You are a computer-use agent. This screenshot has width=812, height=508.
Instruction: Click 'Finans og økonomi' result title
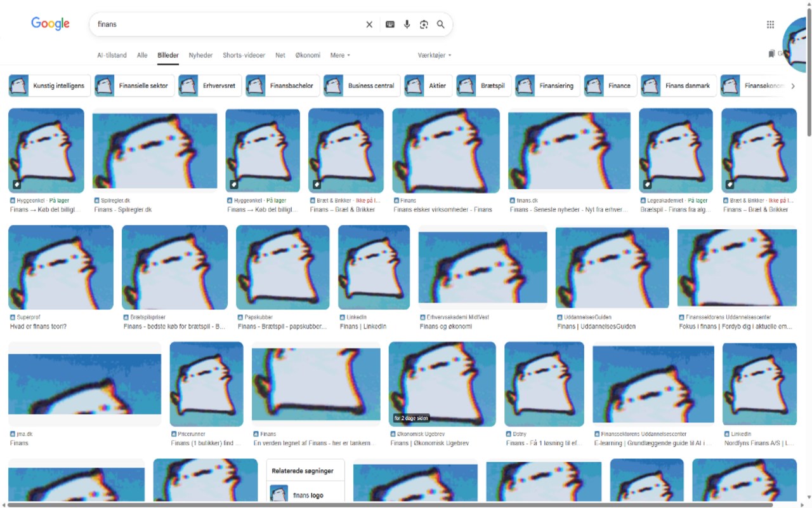[446, 326]
